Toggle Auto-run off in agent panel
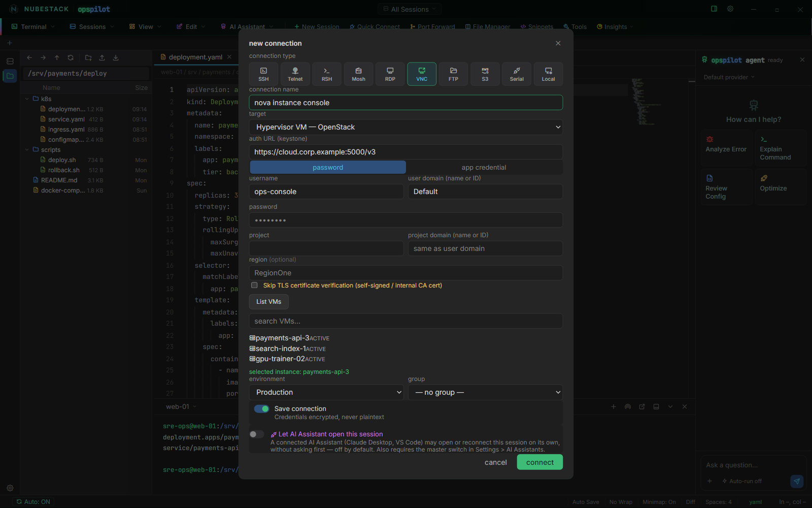812x508 pixels. [742, 481]
